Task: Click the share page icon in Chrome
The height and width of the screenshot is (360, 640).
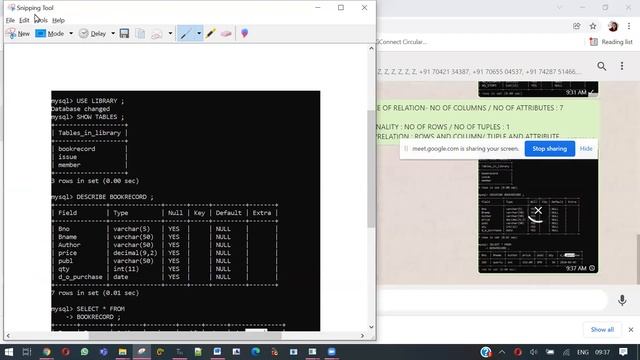Action: click(x=576, y=26)
